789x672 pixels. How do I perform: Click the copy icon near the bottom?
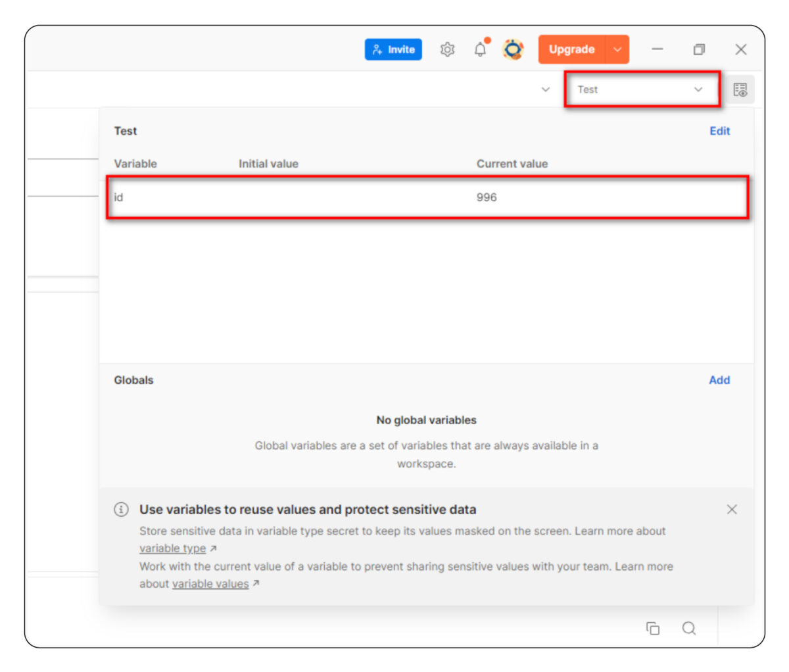click(653, 629)
